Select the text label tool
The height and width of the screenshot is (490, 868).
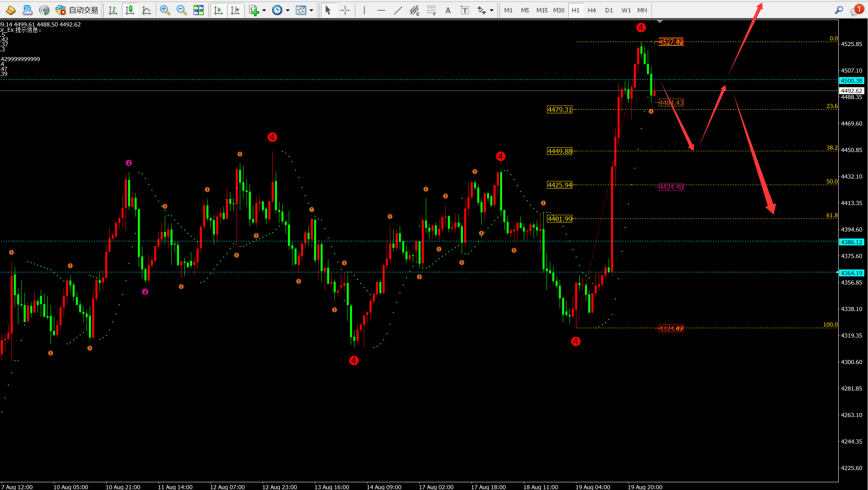pos(465,10)
